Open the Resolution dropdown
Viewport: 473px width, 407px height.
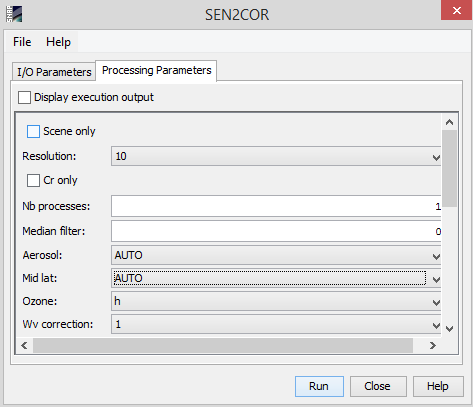276,156
